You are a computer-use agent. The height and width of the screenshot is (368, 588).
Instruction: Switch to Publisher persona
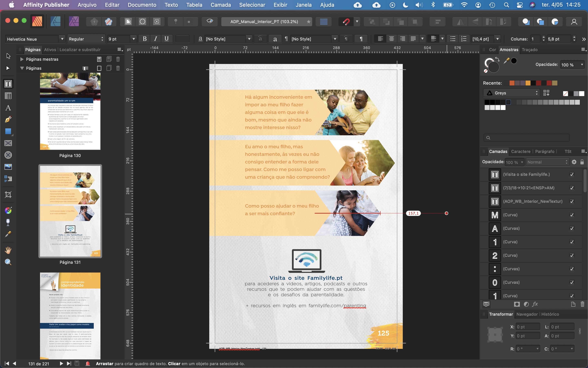[37, 22]
